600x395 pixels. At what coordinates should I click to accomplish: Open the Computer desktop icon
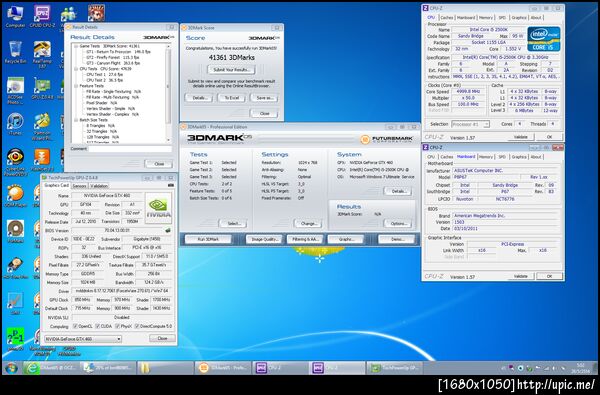click(x=15, y=16)
